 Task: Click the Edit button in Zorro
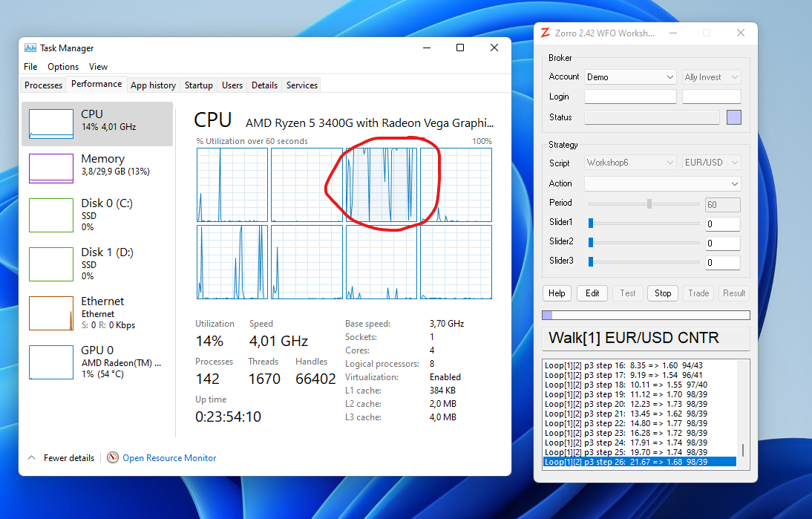592,293
